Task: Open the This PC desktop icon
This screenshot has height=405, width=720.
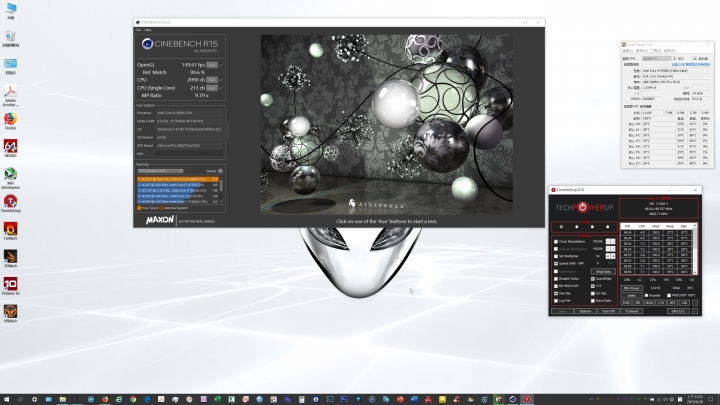Action: (x=10, y=9)
